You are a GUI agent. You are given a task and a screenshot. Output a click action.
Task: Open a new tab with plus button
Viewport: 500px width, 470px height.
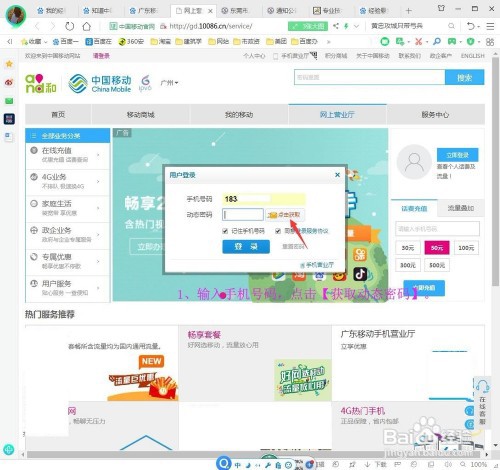(408, 11)
